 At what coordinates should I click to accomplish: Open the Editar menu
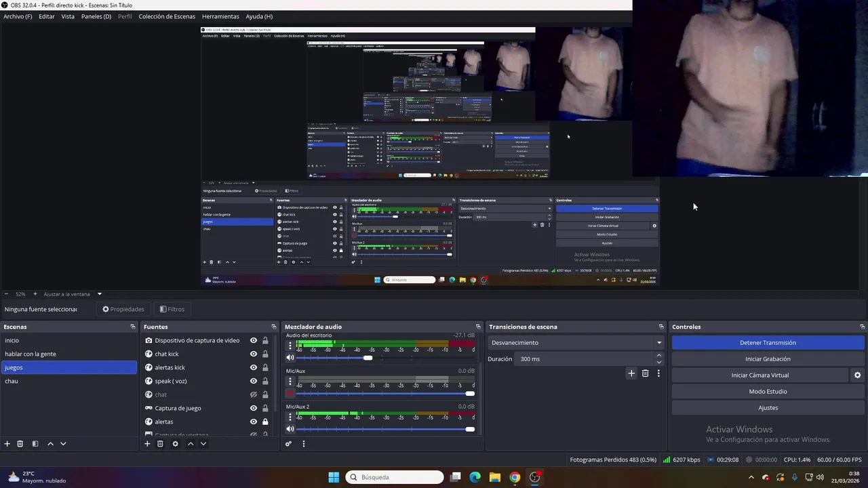pyautogui.click(x=47, y=16)
